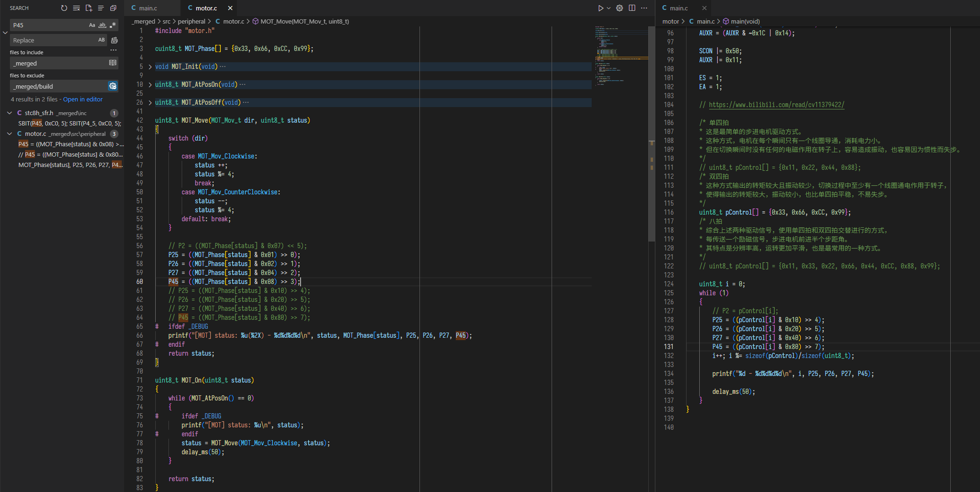Open commented // P45 search match
Viewport: 980px width, 492px height.
[x=71, y=154]
